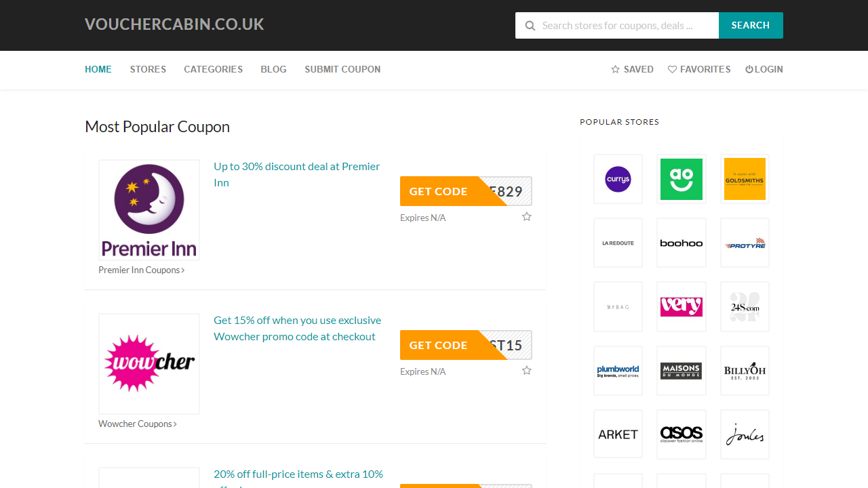The width and height of the screenshot is (868, 488).
Task: Expand Premier Inn Coupons list
Action: (x=141, y=270)
